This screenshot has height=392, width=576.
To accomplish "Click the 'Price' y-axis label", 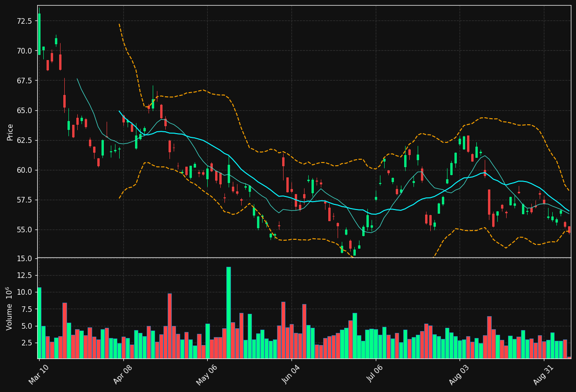I will tap(10, 132).
